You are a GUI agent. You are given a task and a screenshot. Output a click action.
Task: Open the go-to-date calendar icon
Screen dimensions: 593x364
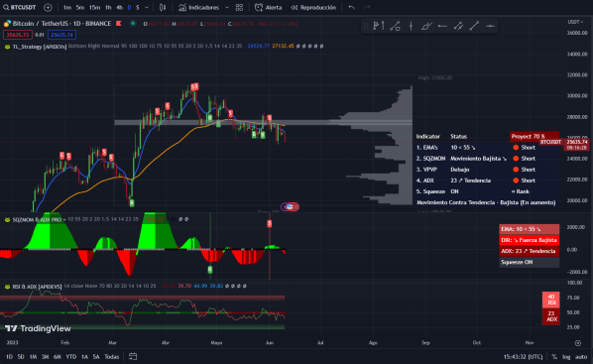[133, 356]
